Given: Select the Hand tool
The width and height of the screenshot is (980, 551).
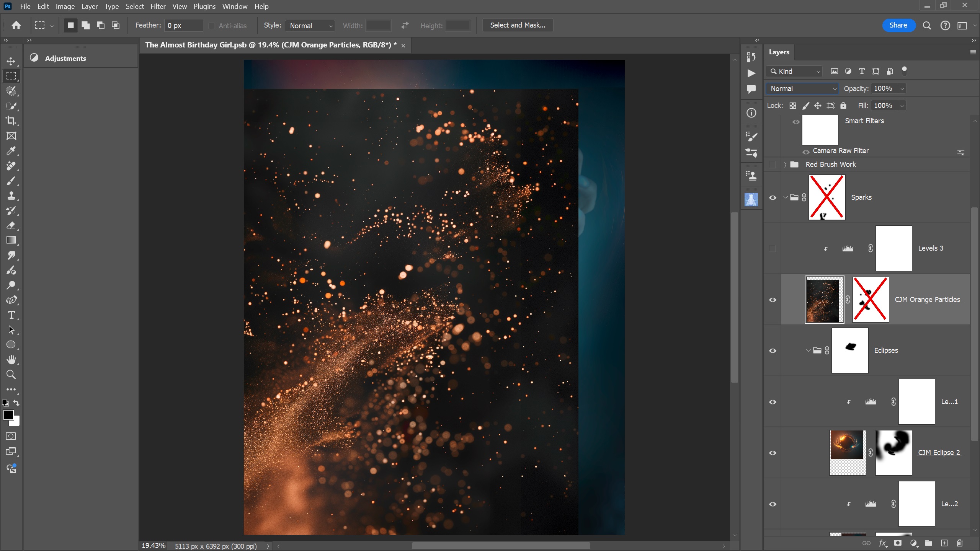Looking at the screenshot, I should pos(11,360).
